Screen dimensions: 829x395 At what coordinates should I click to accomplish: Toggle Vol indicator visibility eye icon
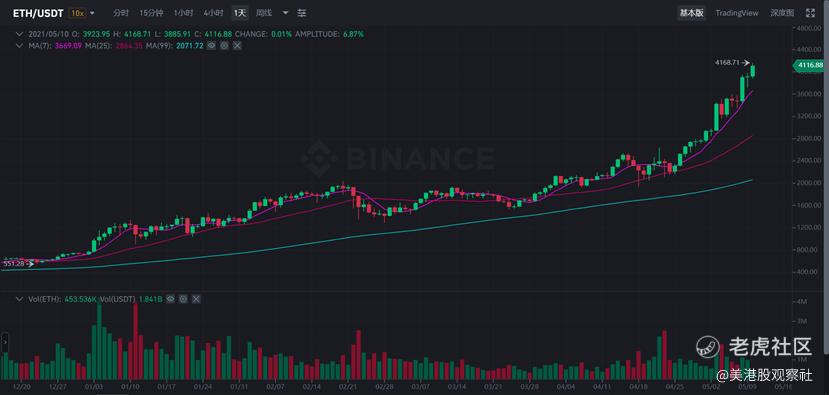click(170, 299)
